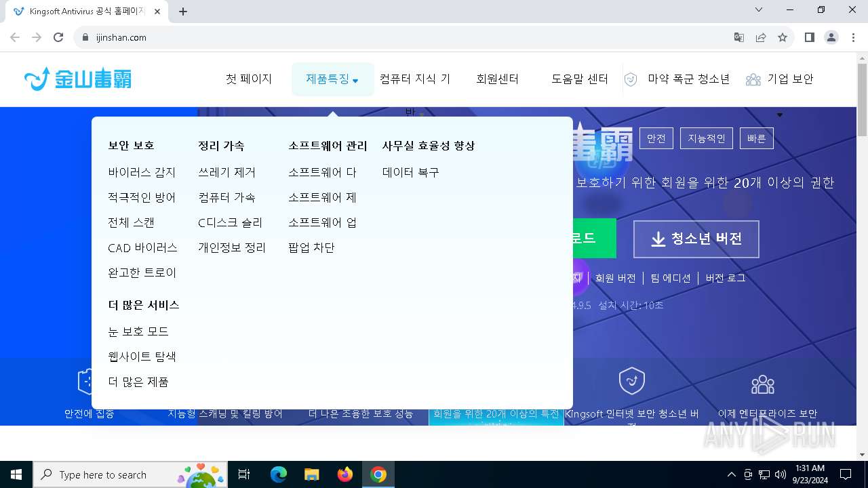
Task: Select 바이러스 감지 menu entry
Action: 142,172
